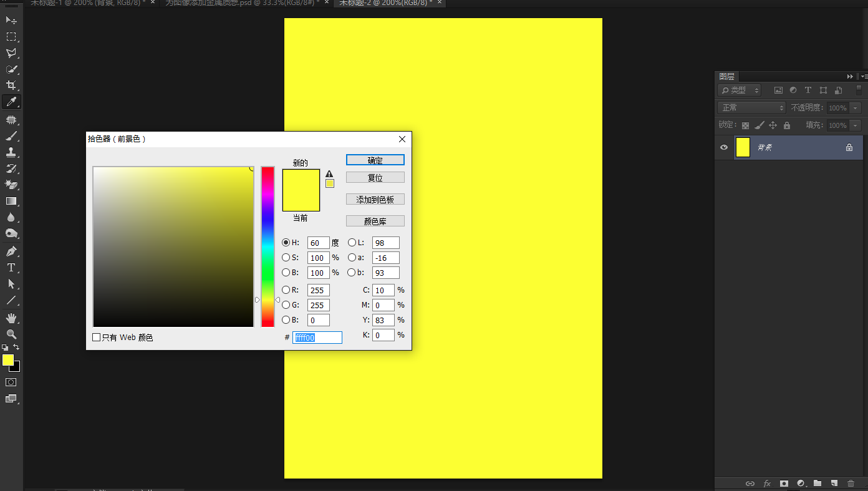868x491 pixels.
Task: Select the S saturation radio button
Action: (x=286, y=258)
